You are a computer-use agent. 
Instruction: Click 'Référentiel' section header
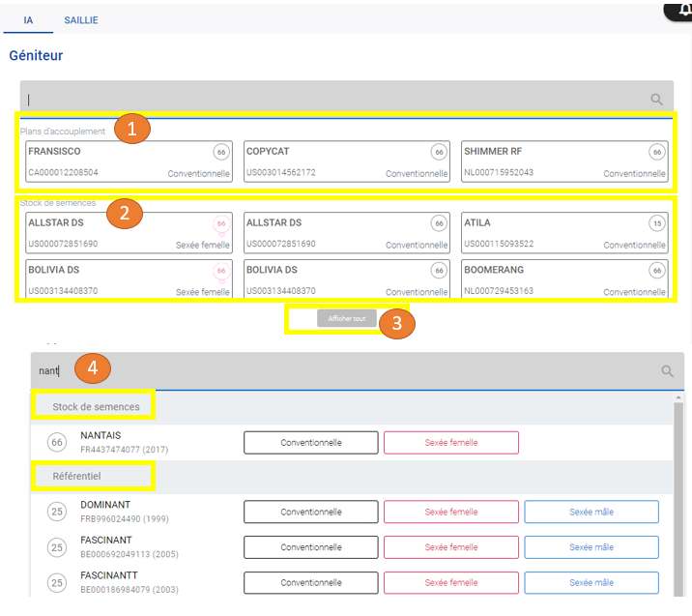pyautogui.click(x=76, y=476)
